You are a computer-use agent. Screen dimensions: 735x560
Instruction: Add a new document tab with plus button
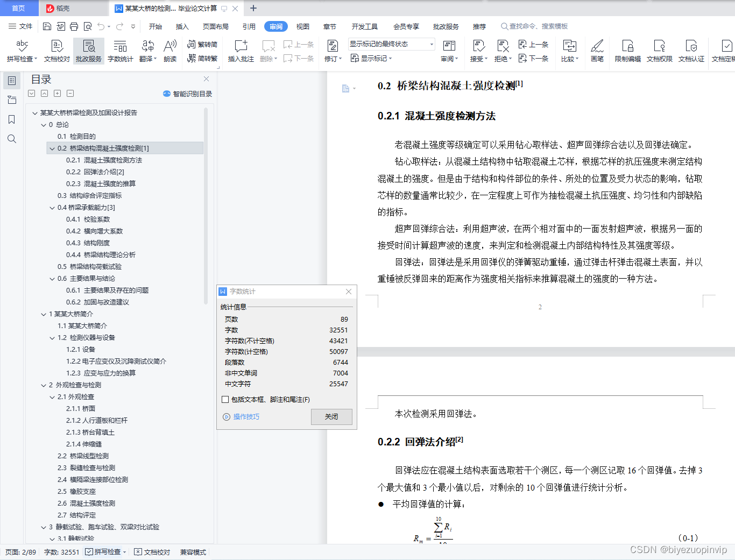coord(253,8)
